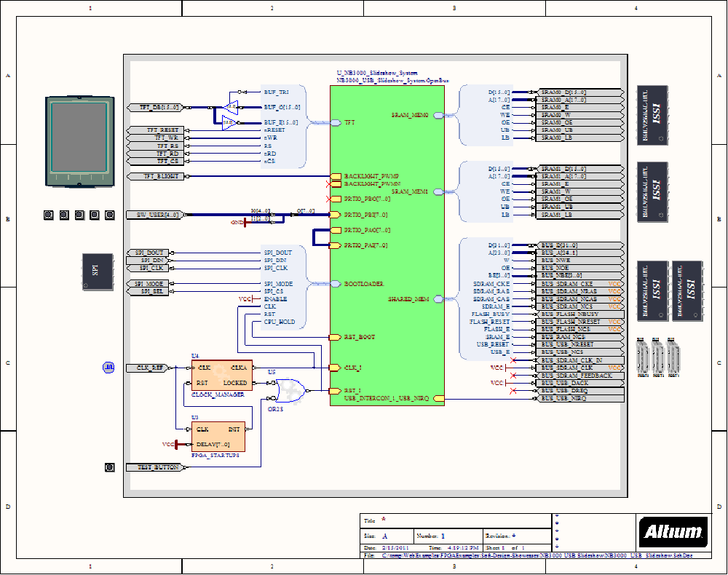Select the SRAM0_D[15..0] port
This screenshot has width=728, height=575.
tap(580, 92)
